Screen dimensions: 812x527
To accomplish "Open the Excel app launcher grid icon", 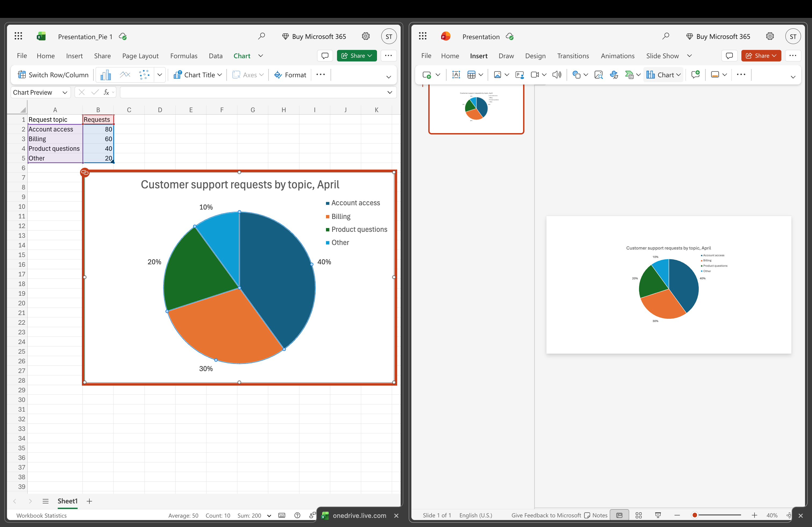I will coord(19,36).
